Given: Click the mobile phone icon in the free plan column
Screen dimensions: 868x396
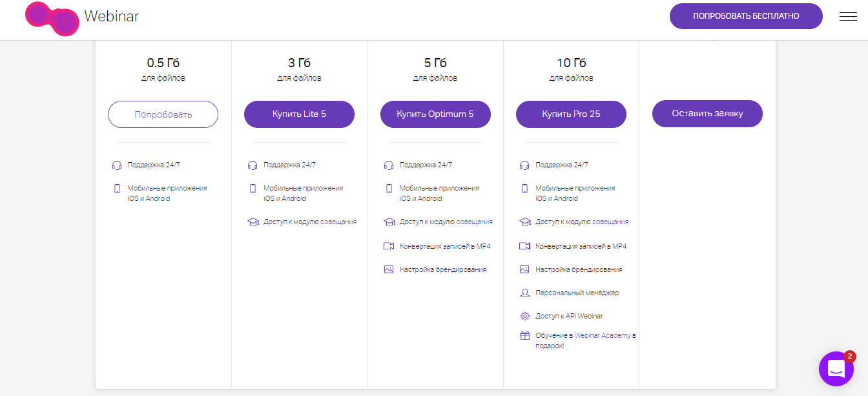Looking at the screenshot, I should 117,189.
